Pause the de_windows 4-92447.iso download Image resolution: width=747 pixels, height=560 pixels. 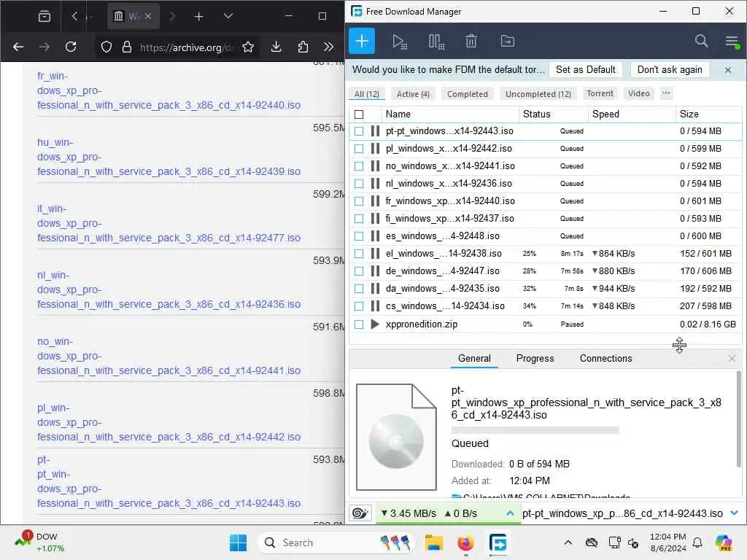[375, 271]
